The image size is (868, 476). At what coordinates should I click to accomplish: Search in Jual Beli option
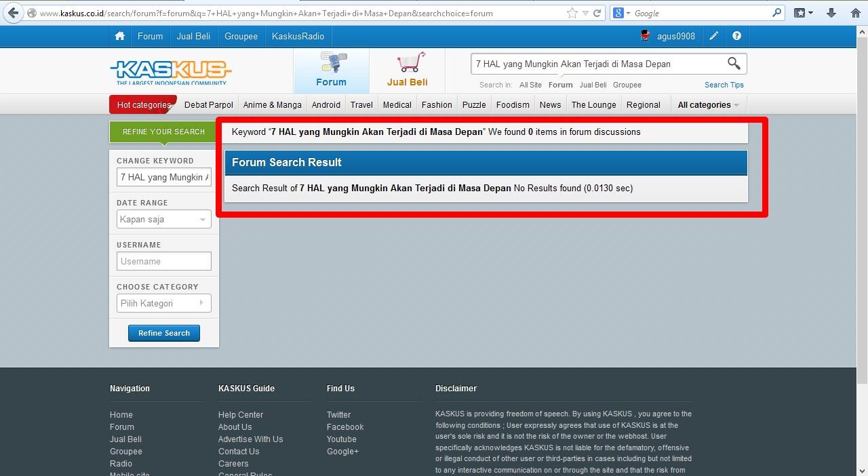coord(593,85)
